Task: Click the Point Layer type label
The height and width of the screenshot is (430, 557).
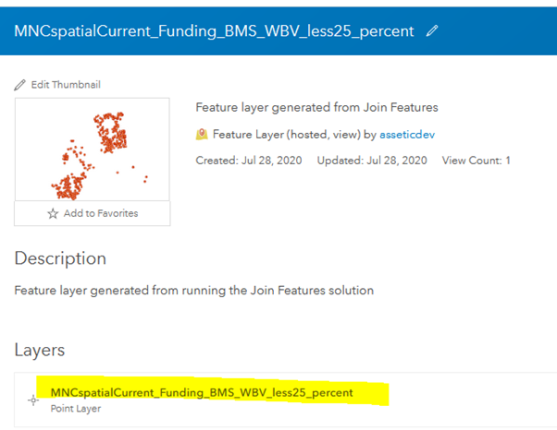Action: (76, 409)
